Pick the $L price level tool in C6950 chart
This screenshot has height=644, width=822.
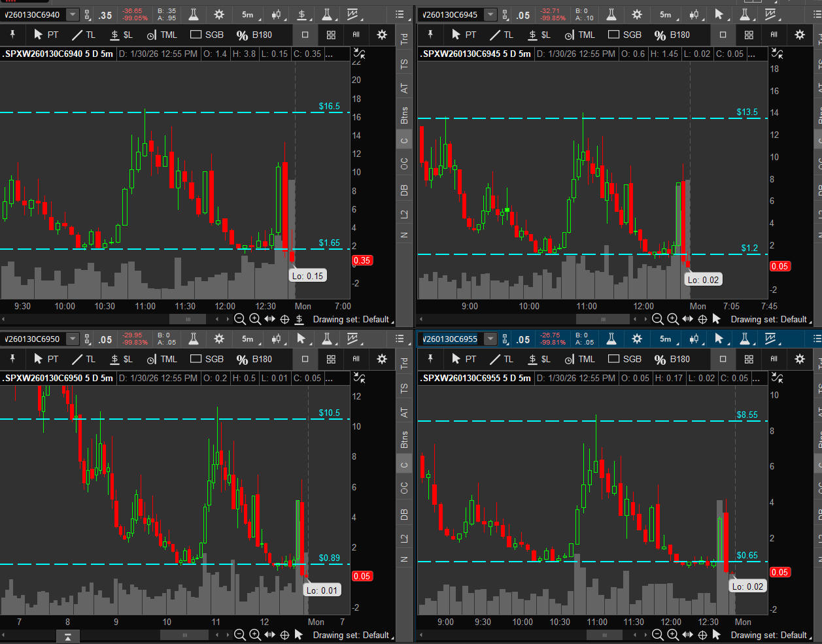click(121, 359)
